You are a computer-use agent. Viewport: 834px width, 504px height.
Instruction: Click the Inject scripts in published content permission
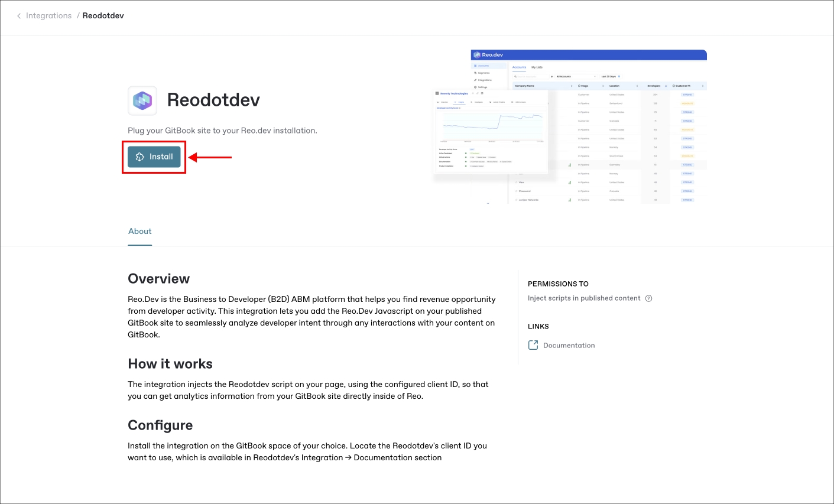(583, 298)
